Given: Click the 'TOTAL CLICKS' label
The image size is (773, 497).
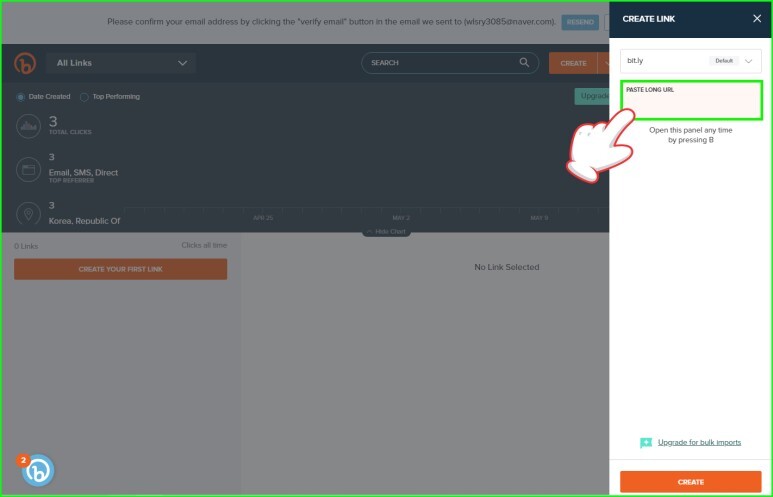Looking at the screenshot, I should [70, 132].
